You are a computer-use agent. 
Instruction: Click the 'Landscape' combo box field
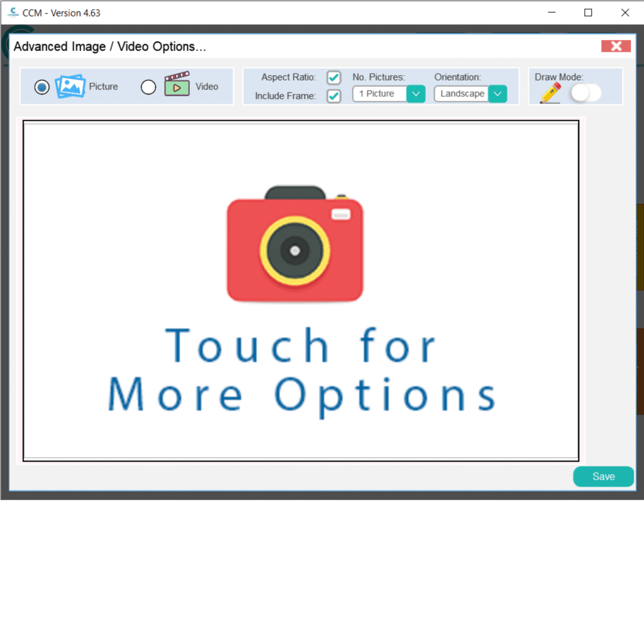470,94
